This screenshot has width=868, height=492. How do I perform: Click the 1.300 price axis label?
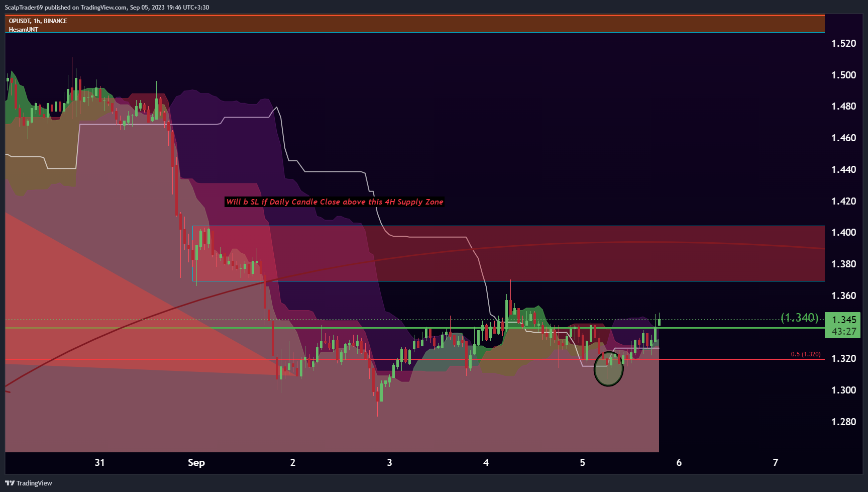pyautogui.click(x=844, y=390)
